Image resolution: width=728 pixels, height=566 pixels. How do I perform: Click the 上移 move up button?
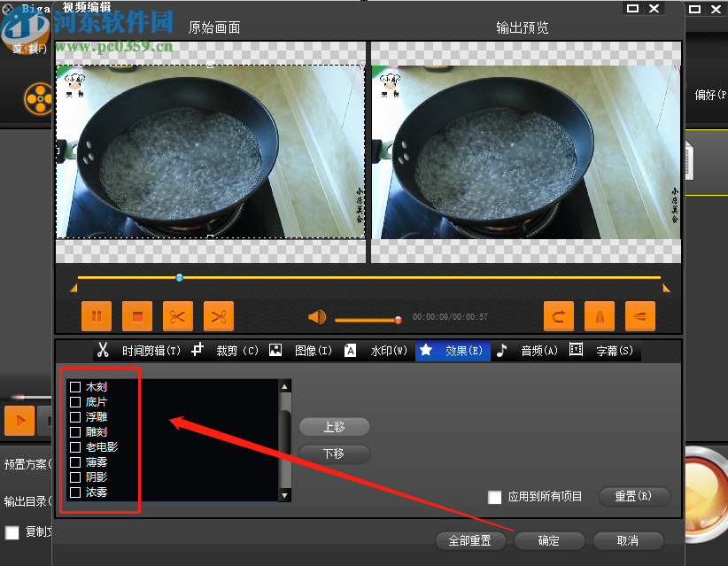pos(334,427)
